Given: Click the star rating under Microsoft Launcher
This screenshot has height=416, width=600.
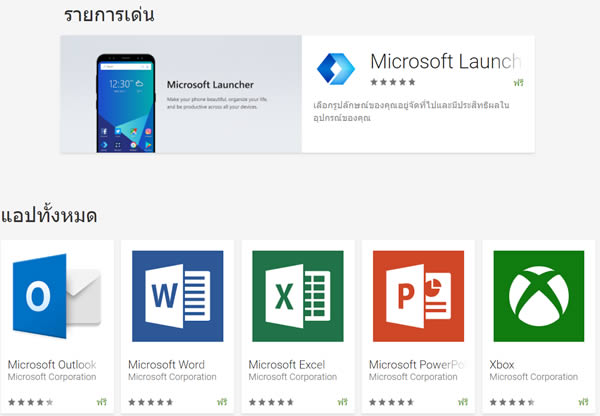Looking at the screenshot, I should [393, 82].
